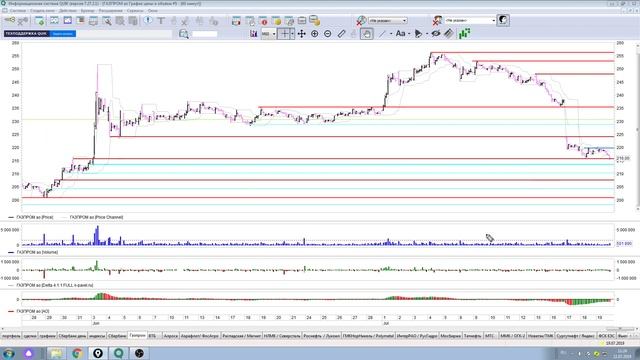
Task: Click the ГАЗПРОМ ао [Price] legend label
Action: pyautogui.click(x=35, y=217)
